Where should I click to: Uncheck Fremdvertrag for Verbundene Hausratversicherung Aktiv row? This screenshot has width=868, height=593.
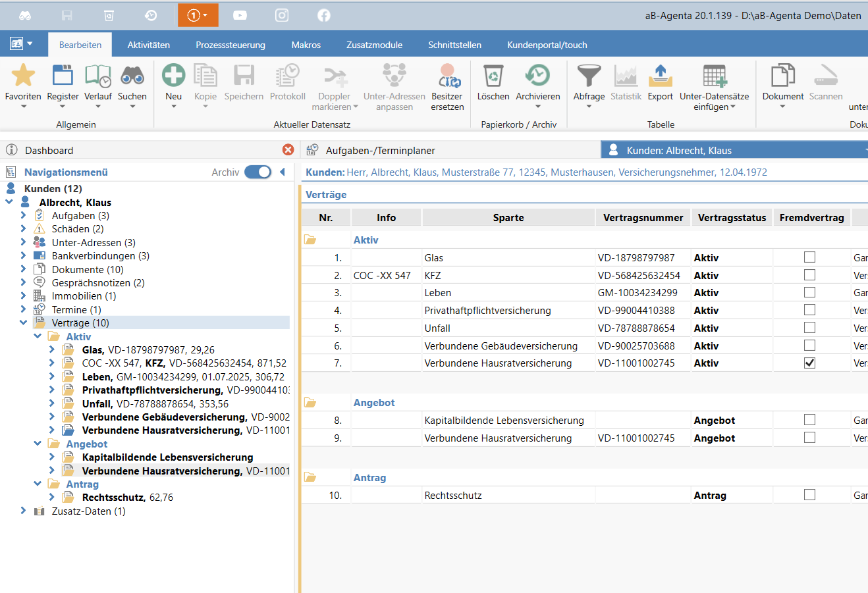pyautogui.click(x=809, y=363)
